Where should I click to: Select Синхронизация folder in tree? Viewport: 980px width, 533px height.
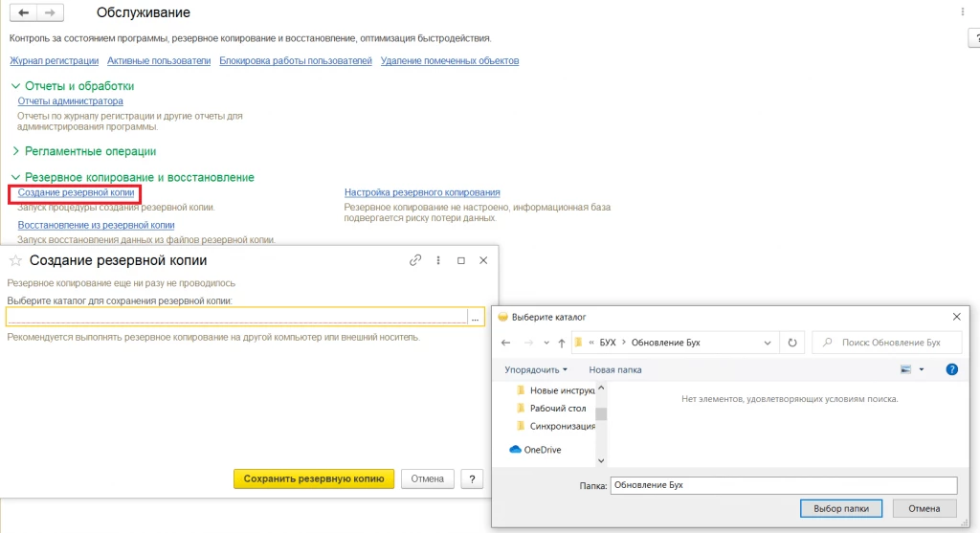[556, 426]
